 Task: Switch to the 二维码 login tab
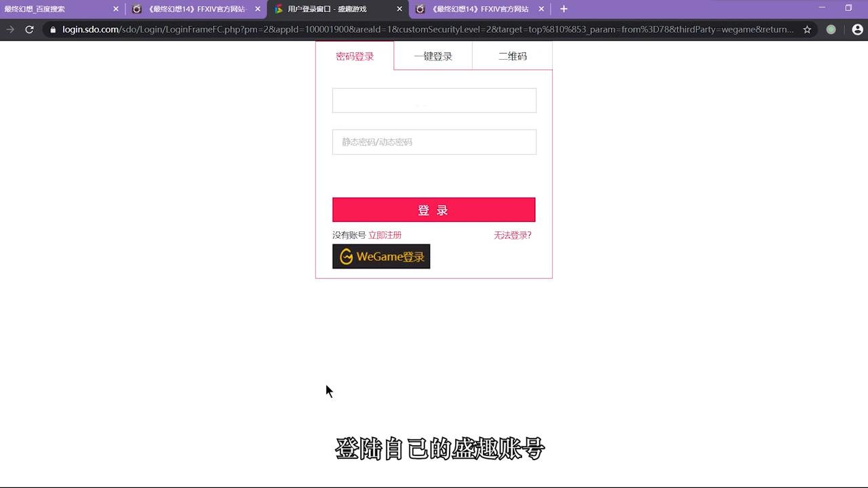point(512,56)
